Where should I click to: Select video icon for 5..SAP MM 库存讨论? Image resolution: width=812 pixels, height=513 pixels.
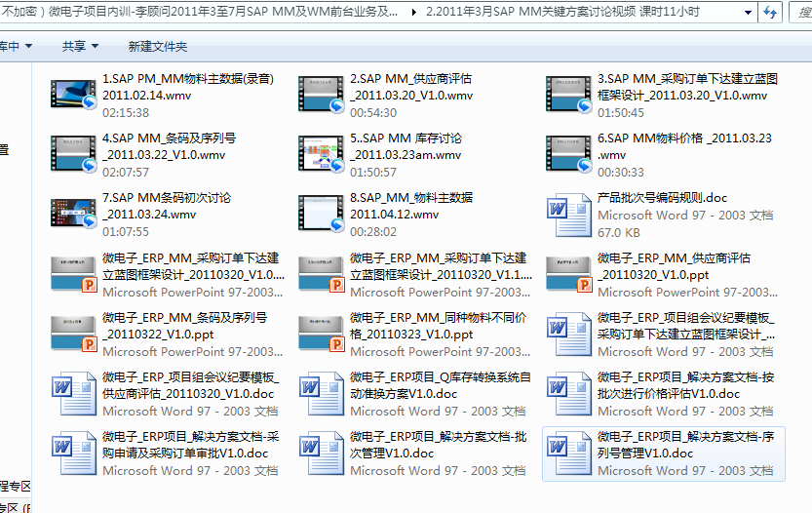321,154
